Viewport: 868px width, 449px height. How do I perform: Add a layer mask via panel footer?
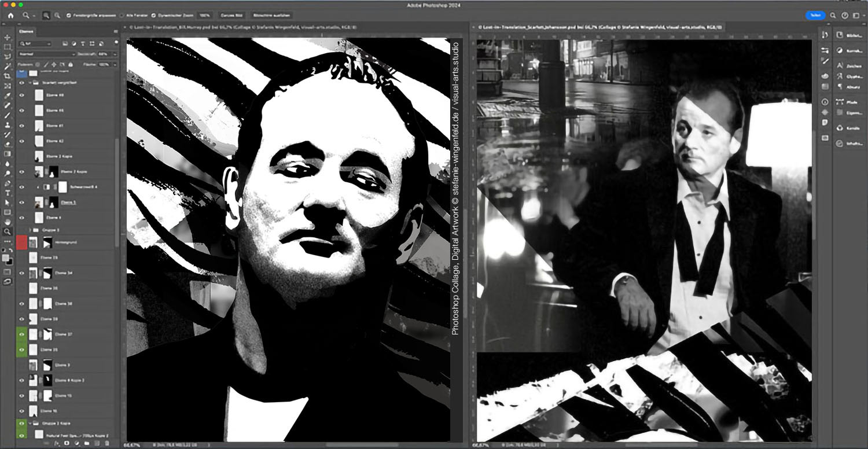(67, 443)
